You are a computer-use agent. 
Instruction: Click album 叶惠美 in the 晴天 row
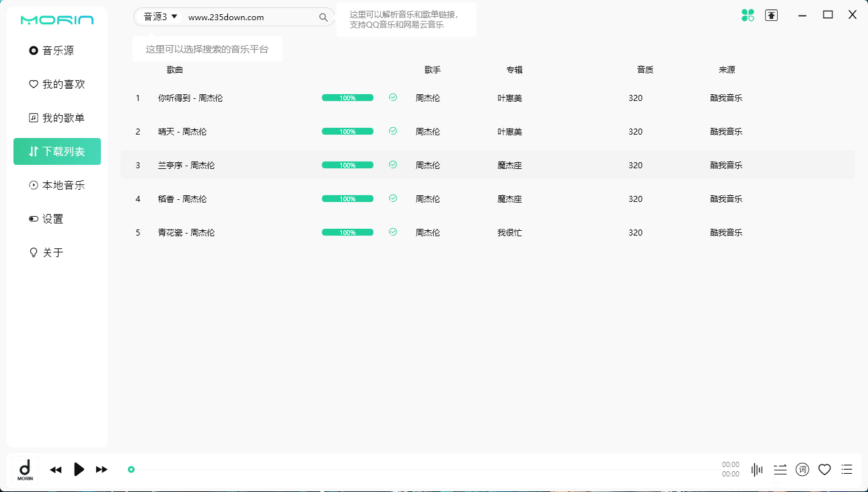point(510,132)
